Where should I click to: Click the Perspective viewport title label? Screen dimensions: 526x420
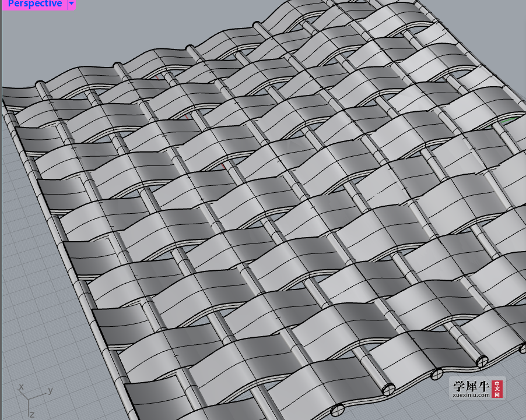pyautogui.click(x=35, y=4)
